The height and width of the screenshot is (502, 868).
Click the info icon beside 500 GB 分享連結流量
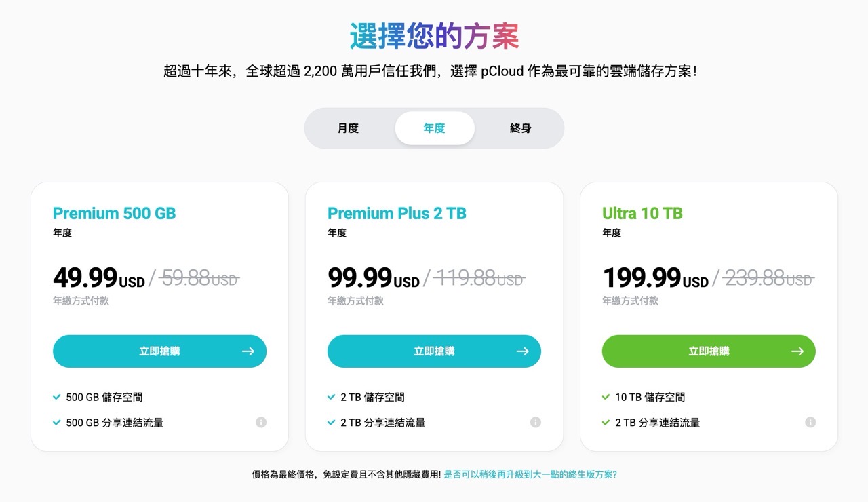(261, 422)
